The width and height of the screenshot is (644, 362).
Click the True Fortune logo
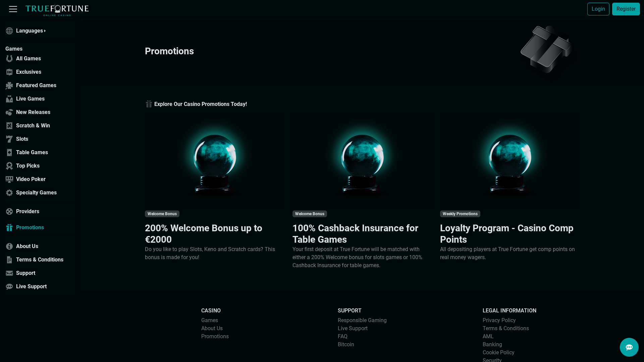57,10
